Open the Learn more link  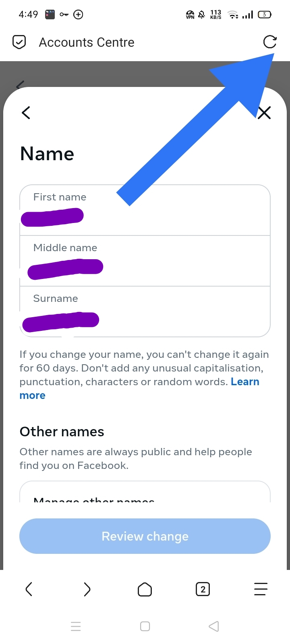pyautogui.click(x=244, y=382)
